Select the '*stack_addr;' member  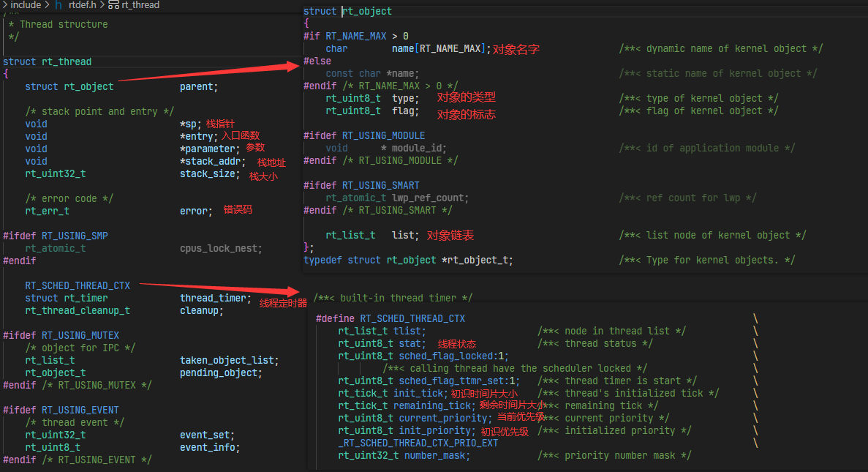tap(213, 161)
